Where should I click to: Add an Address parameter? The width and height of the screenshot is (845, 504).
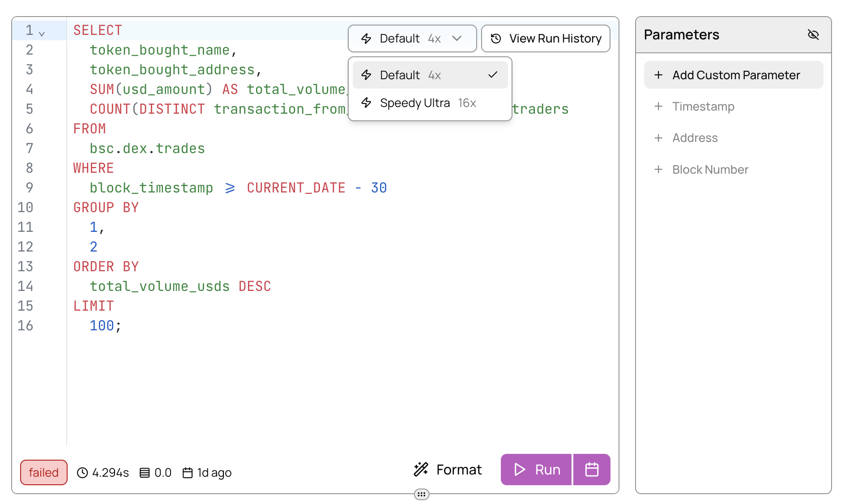[x=733, y=138]
